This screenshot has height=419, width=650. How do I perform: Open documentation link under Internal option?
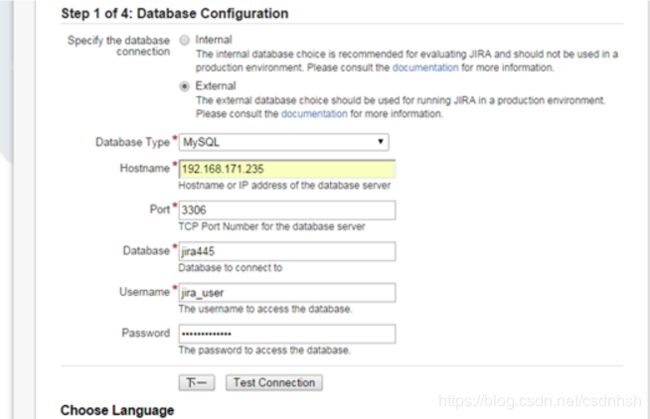(425, 68)
